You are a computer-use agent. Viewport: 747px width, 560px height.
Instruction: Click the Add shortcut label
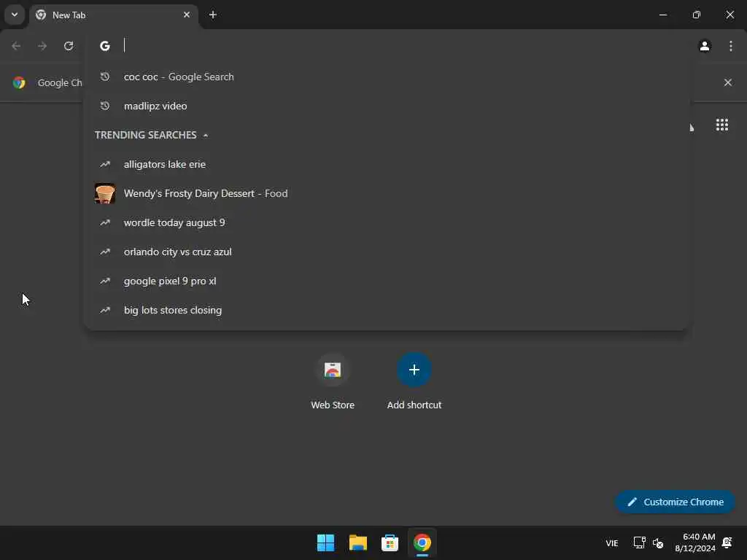[x=414, y=405]
